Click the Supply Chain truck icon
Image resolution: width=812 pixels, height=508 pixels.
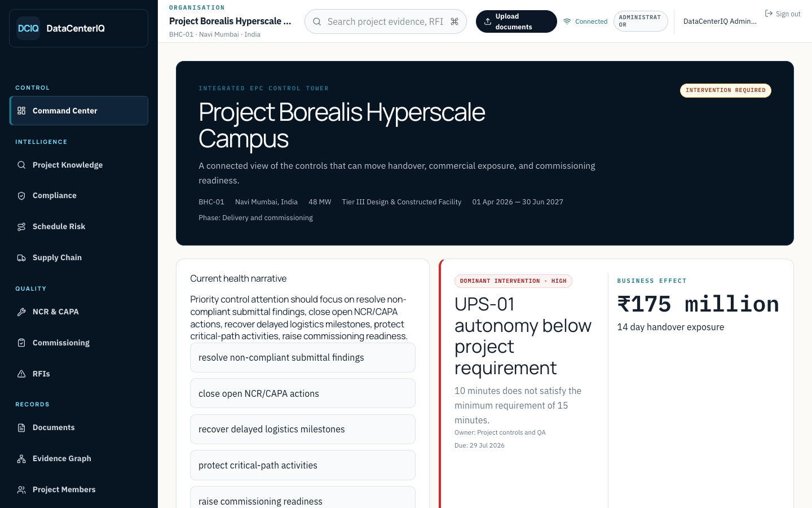(21, 258)
